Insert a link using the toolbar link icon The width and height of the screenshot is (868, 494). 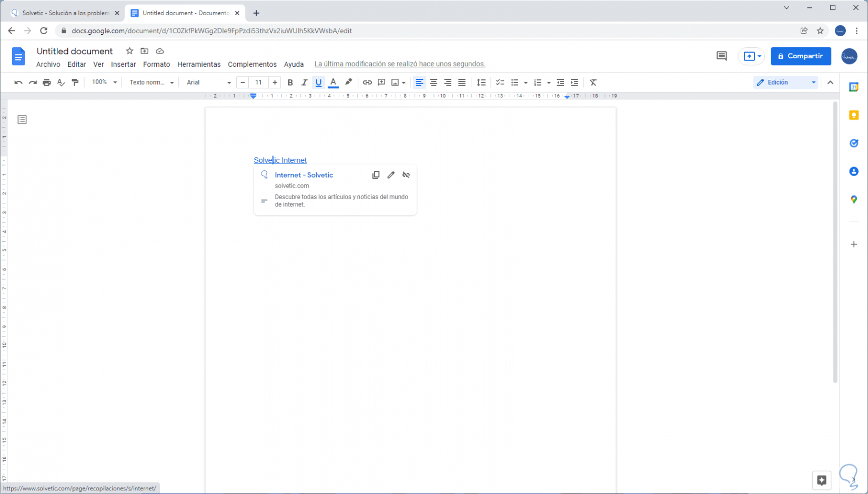tap(367, 83)
